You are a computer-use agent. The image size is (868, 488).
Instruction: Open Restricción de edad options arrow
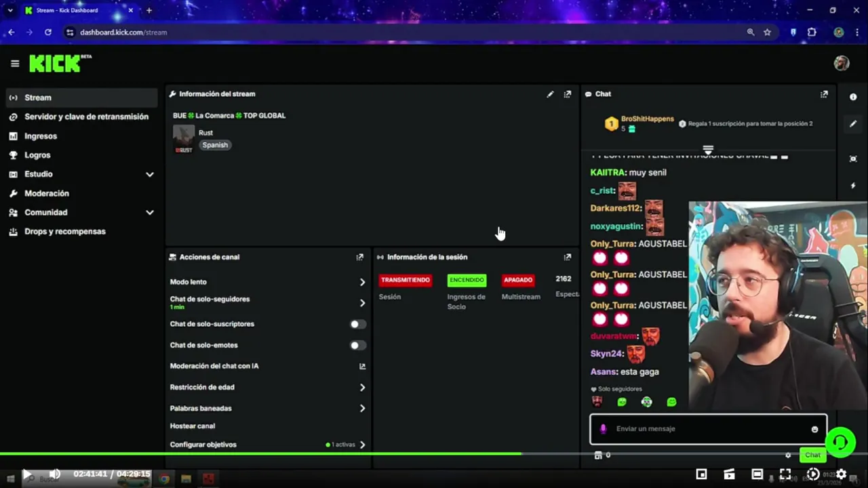362,387
